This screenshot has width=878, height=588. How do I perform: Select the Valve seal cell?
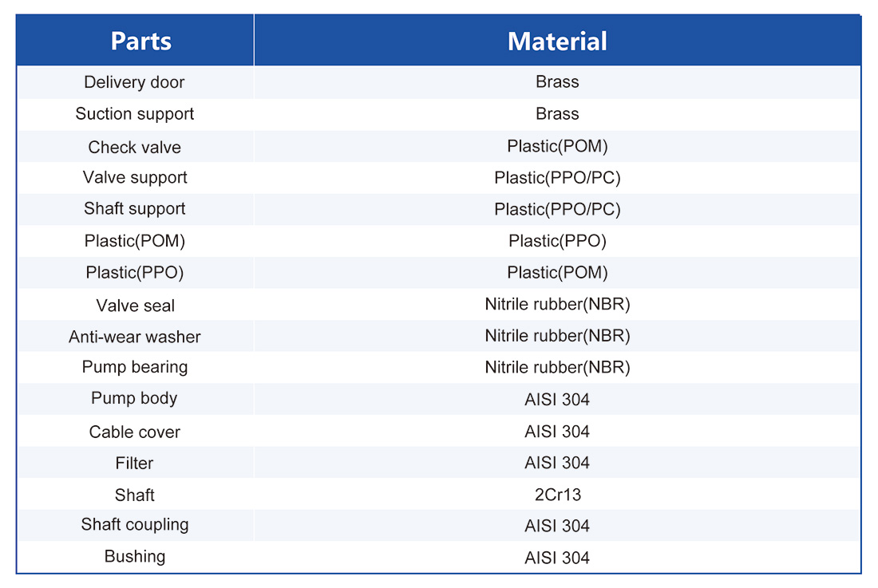134,306
